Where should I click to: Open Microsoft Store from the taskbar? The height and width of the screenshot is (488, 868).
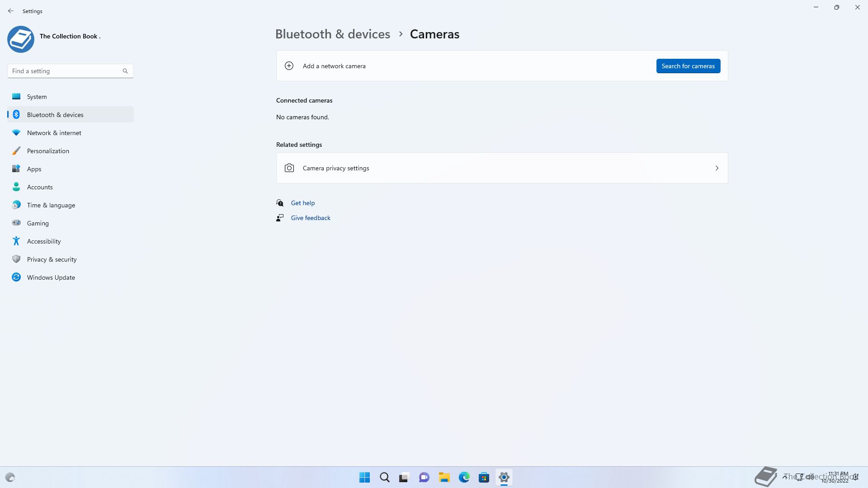(x=484, y=477)
